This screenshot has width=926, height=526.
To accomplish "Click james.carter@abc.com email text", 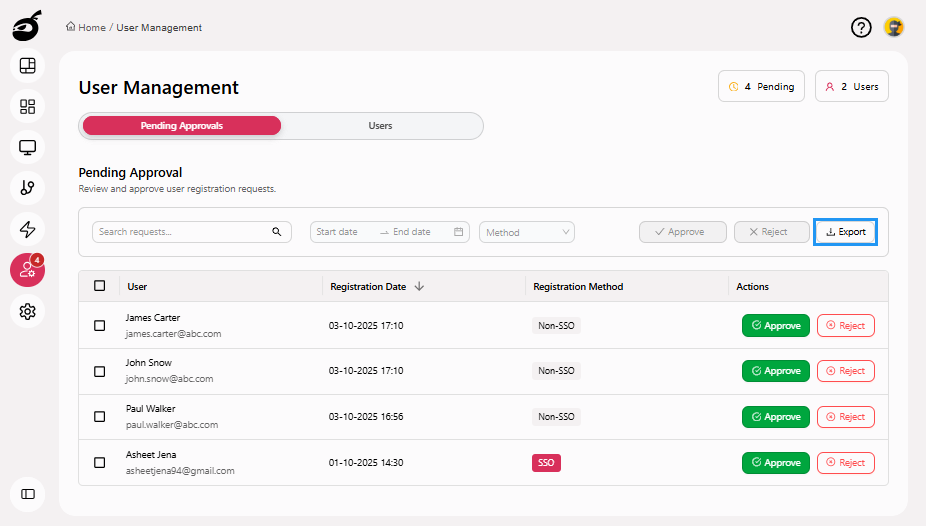I will tap(173, 334).
